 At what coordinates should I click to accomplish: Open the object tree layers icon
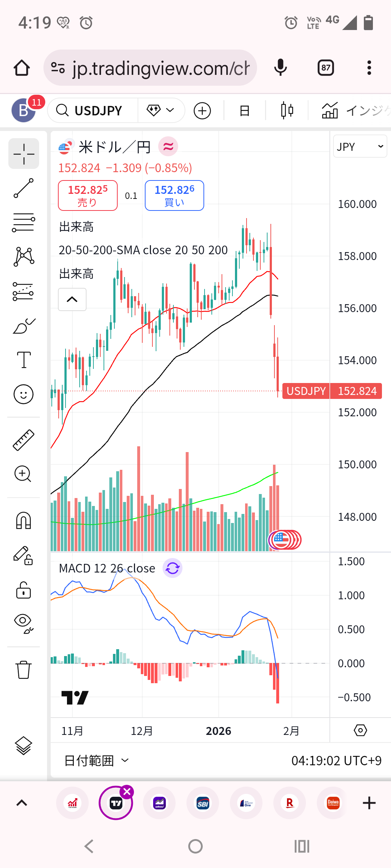pyautogui.click(x=24, y=746)
